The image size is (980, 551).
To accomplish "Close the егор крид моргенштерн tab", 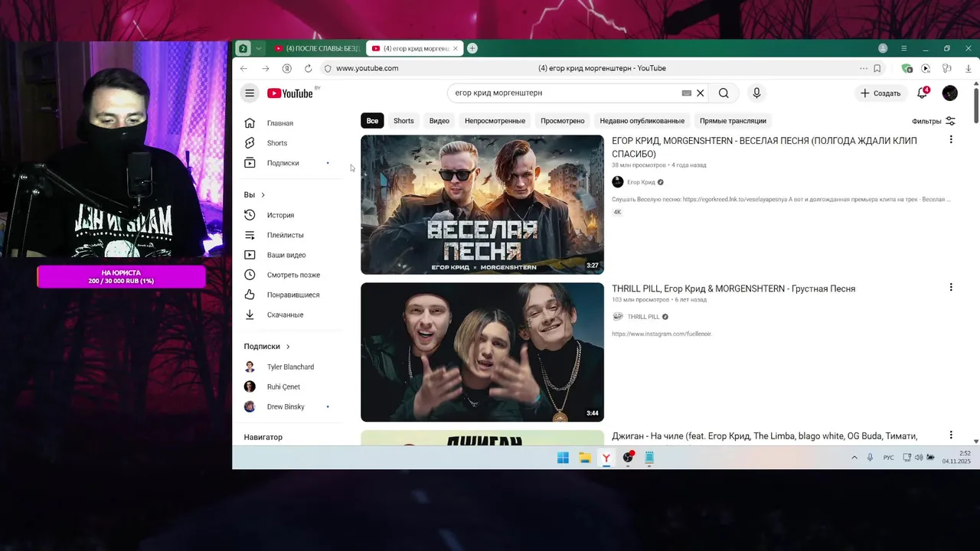I will [456, 48].
